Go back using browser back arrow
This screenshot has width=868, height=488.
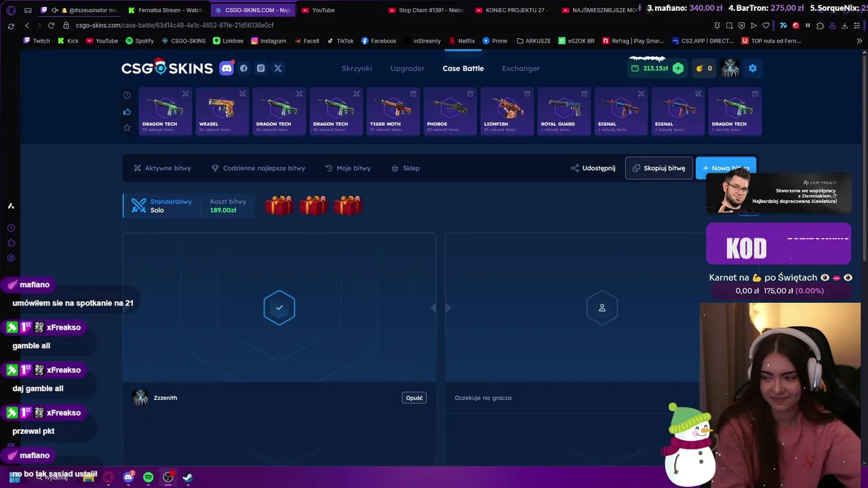click(27, 25)
